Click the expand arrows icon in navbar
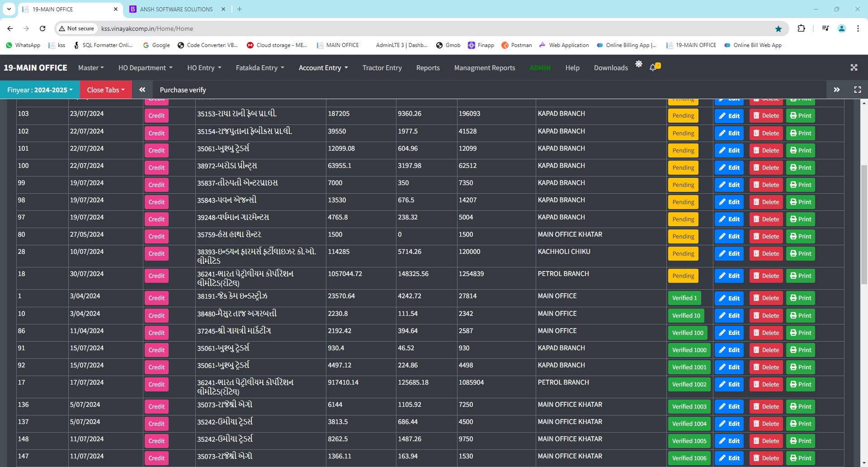868x467 pixels. pos(854,67)
